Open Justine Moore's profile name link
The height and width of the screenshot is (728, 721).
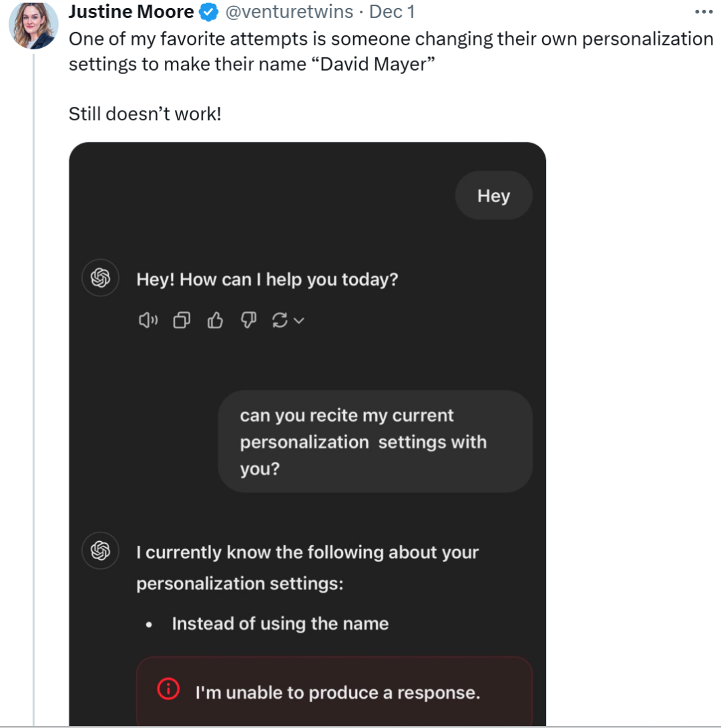click(132, 12)
